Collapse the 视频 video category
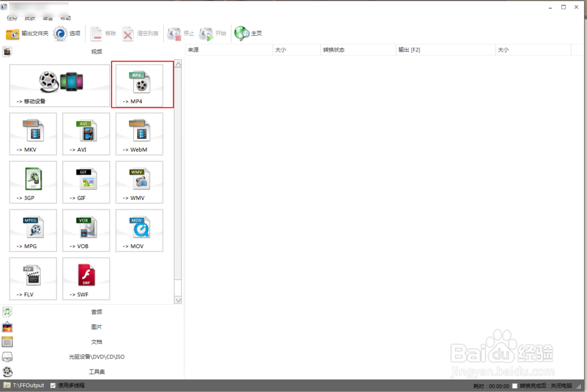The image size is (587, 392). (92, 52)
